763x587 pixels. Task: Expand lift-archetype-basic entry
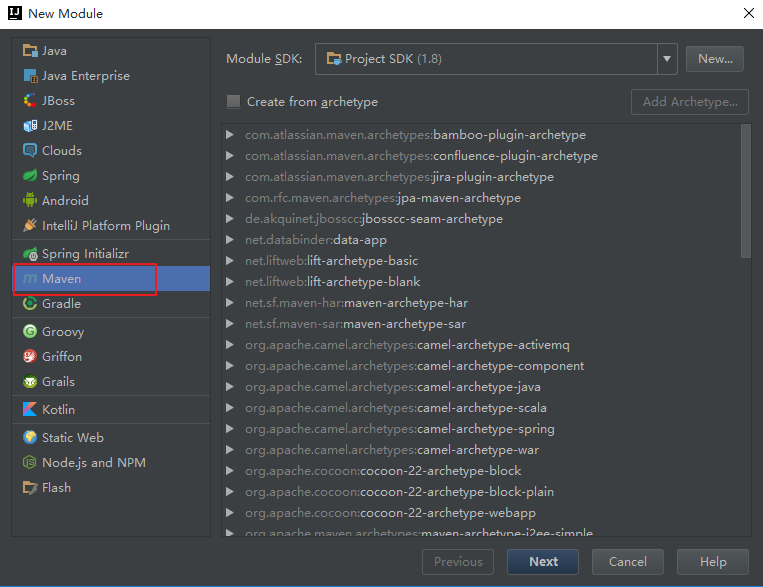click(230, 260)
